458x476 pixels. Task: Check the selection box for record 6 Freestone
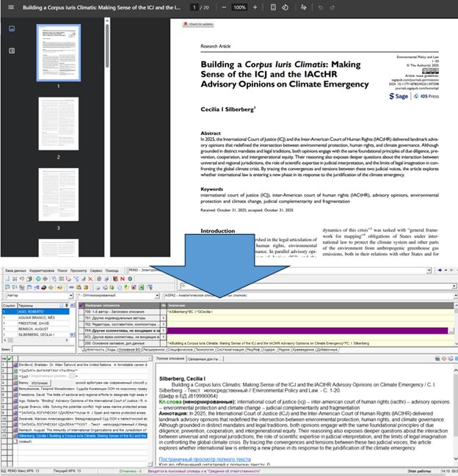(10, 395)
